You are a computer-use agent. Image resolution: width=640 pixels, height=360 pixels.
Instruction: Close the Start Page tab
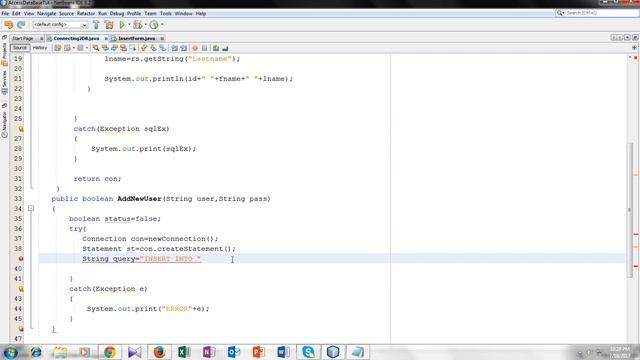(41, 38)
